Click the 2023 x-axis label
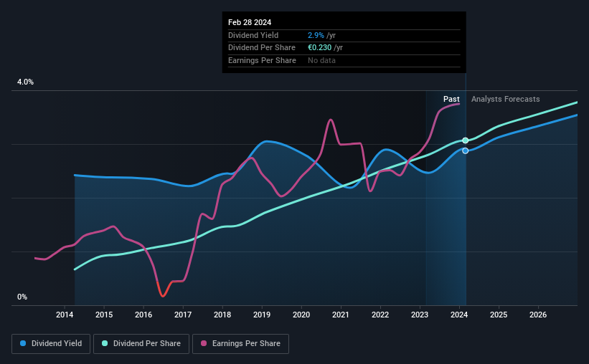Image resolution: width=589 pixels, height=364 pixels. (x=420, y=315)
